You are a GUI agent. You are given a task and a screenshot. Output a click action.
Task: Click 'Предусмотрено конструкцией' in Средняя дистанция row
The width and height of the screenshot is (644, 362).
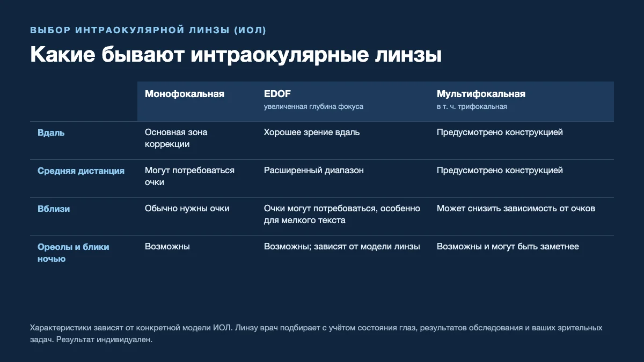[x=500, y=171]
